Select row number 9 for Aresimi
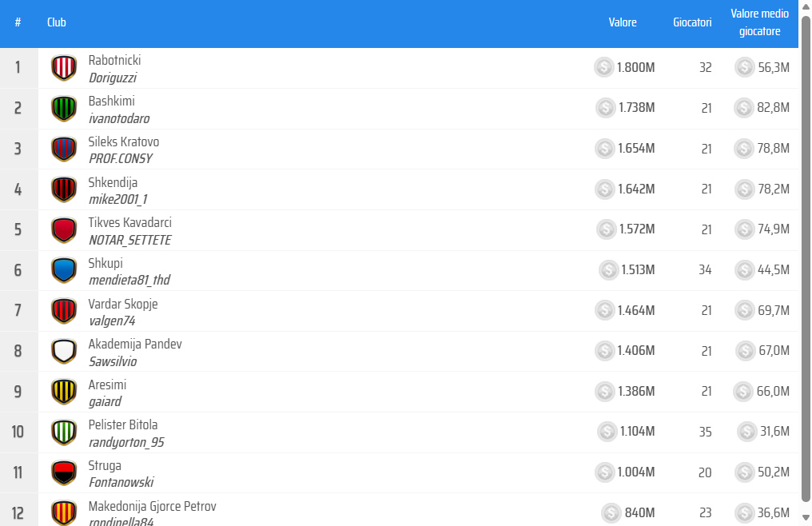 [18, 392]
